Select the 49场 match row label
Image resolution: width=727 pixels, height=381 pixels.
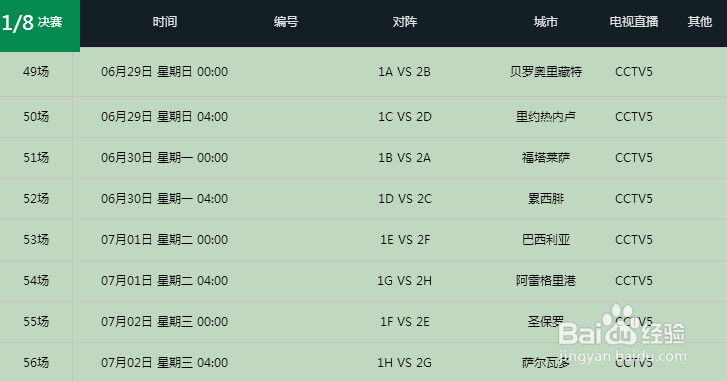36,72
